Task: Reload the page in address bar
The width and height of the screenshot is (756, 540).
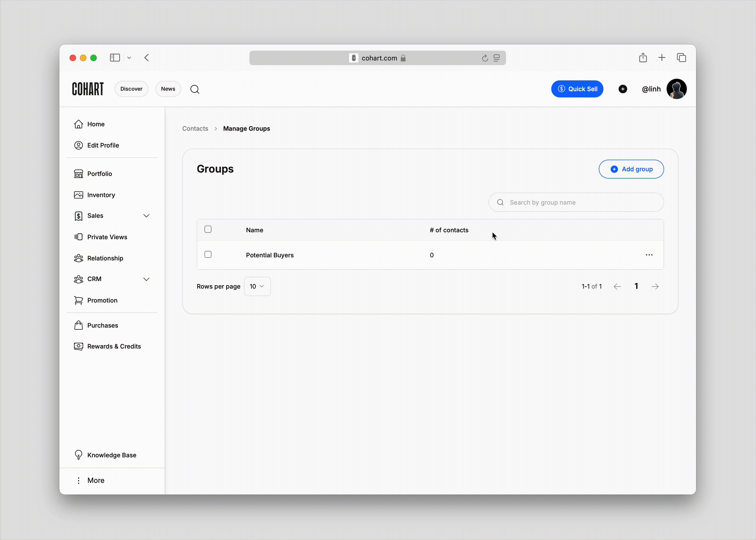Action: pos(485,58)
